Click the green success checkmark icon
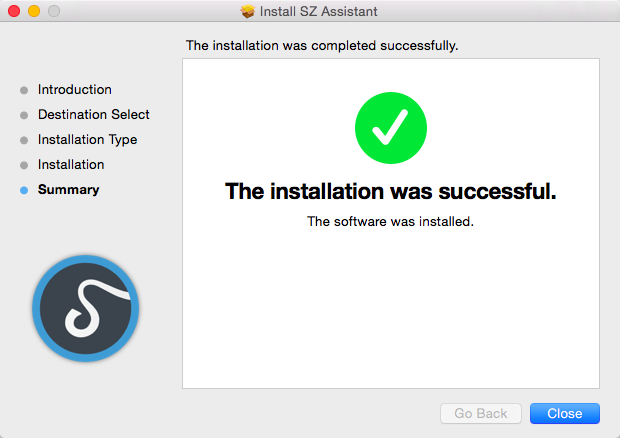 coord(391,128)
